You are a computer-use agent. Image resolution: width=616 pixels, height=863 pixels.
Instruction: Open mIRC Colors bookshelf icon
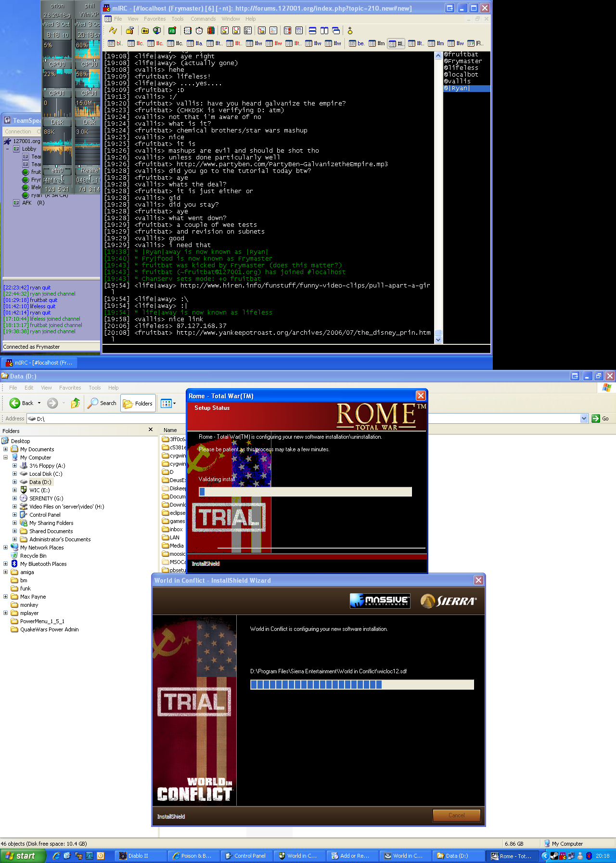(211, 30)
